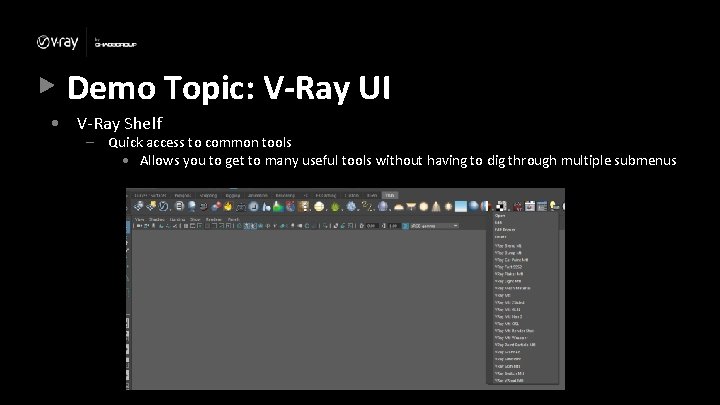This screenshot has width=720, height=405.
Task: Click the viewport gamma value field
Action: coord(394,226)
